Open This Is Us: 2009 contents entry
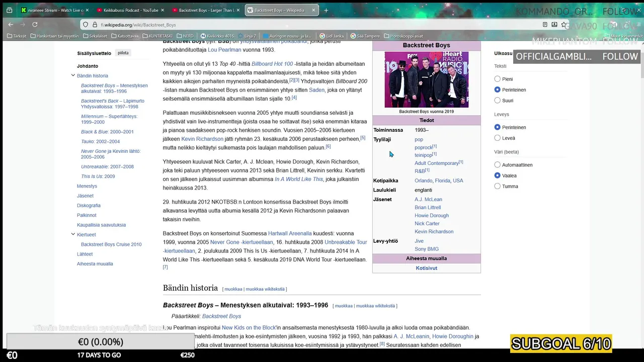The width and height of the screenshot is (644, 362). coord(98,176)
